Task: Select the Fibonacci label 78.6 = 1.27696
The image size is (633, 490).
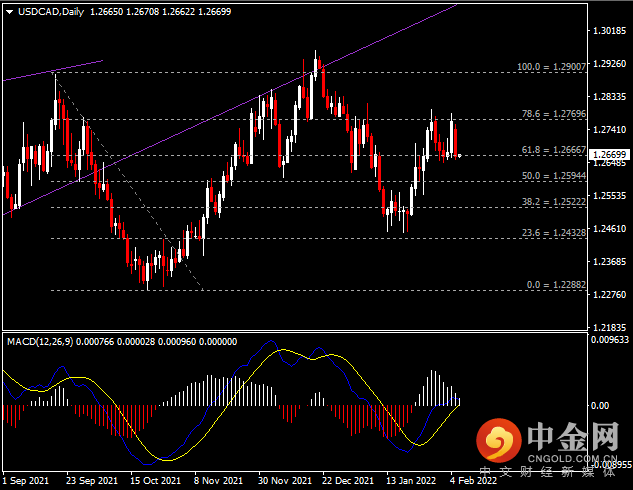Action: point(553,114)
